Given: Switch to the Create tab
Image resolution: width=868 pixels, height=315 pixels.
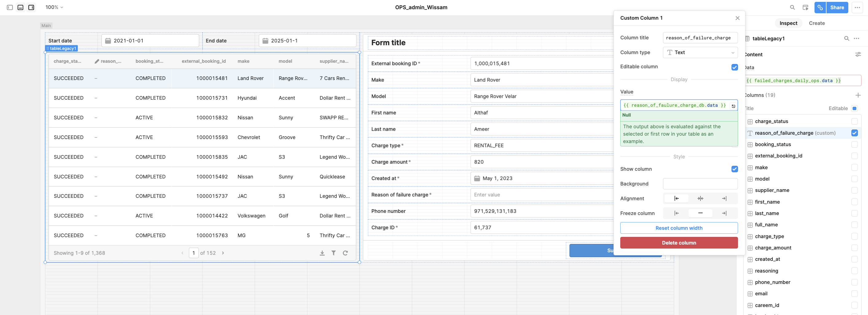Looking at the screenshot, I should [x=816, y=23].
